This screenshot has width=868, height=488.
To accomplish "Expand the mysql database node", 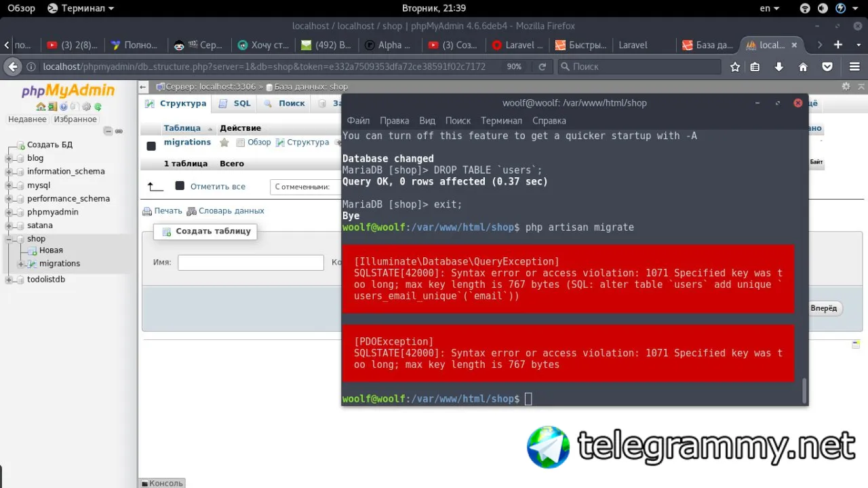I will pos(9,185).
